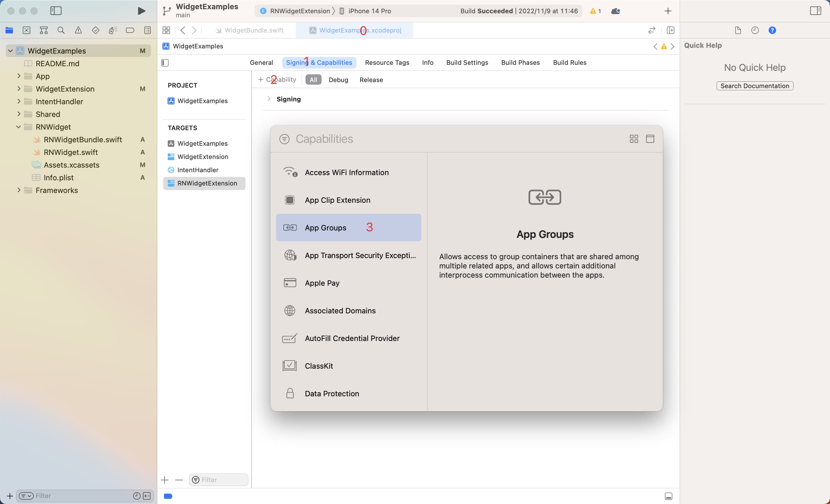Open the Symbol navigator icon
The width and height of the screenshot is (830, 504).
[x=44, y=30]
